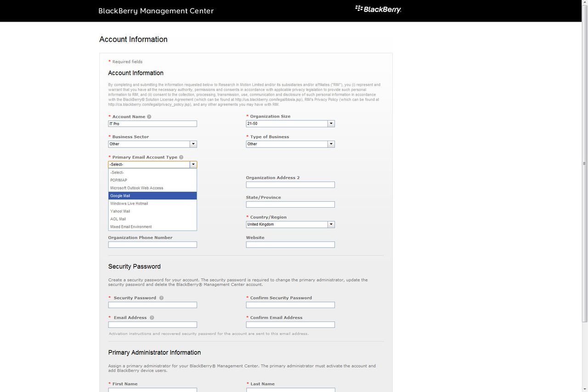The height and width of the screenshot is (392, 588).
Task: Choose AOL Mail from the list
Action: [x=153, y=219]
